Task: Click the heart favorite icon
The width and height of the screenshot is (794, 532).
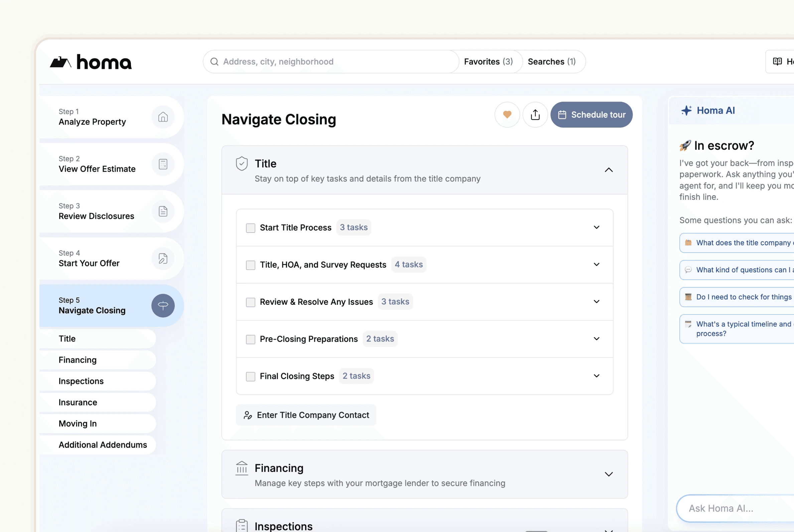Action: pyautogui.click(x=507, y=115)
